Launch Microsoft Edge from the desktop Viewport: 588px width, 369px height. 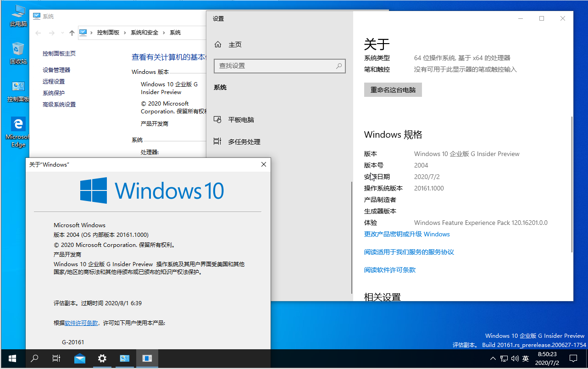(x=18, y=131)
